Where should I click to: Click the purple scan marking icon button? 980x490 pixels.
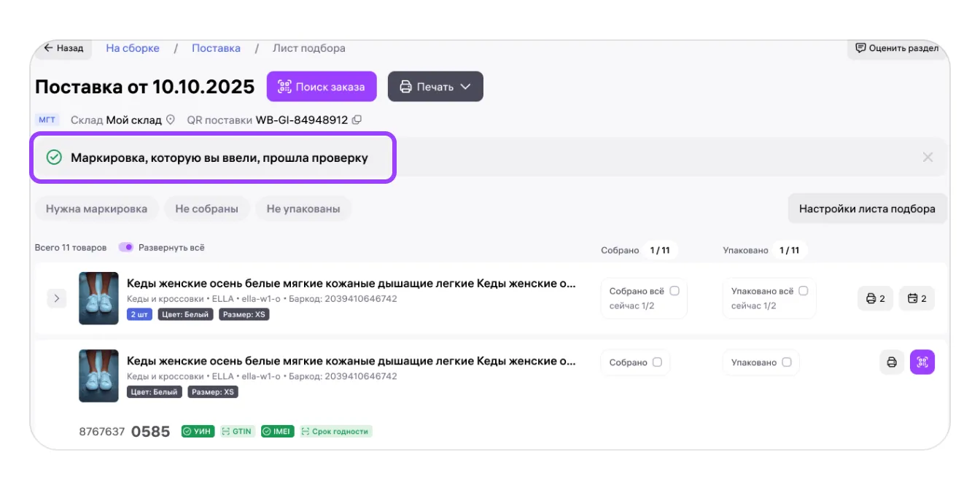pos(922,362)
